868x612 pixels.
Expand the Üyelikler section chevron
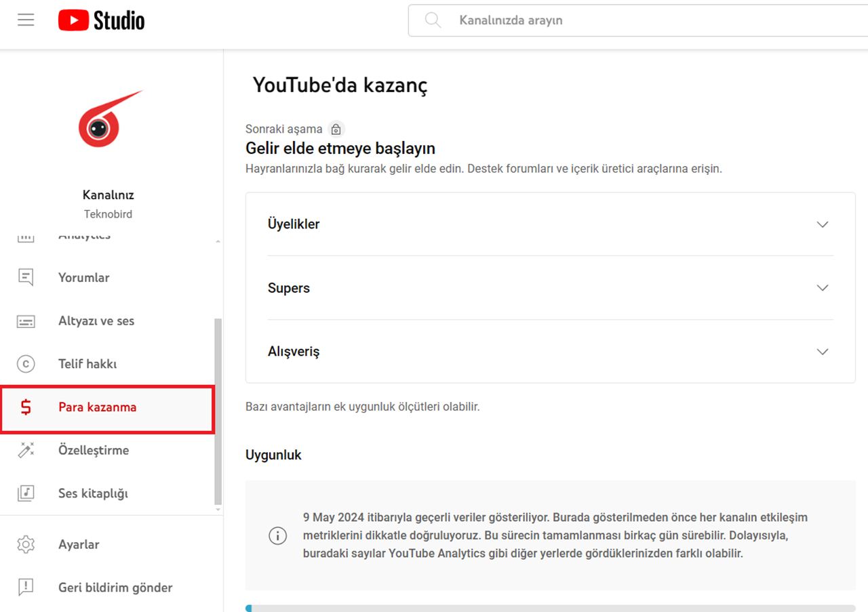[823, 224]
